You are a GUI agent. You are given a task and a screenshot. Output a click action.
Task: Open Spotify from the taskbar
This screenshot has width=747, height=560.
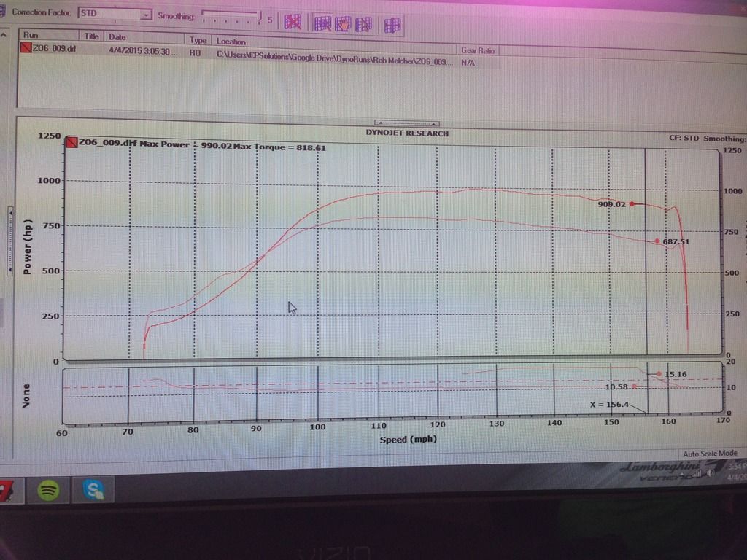[49, 490]
